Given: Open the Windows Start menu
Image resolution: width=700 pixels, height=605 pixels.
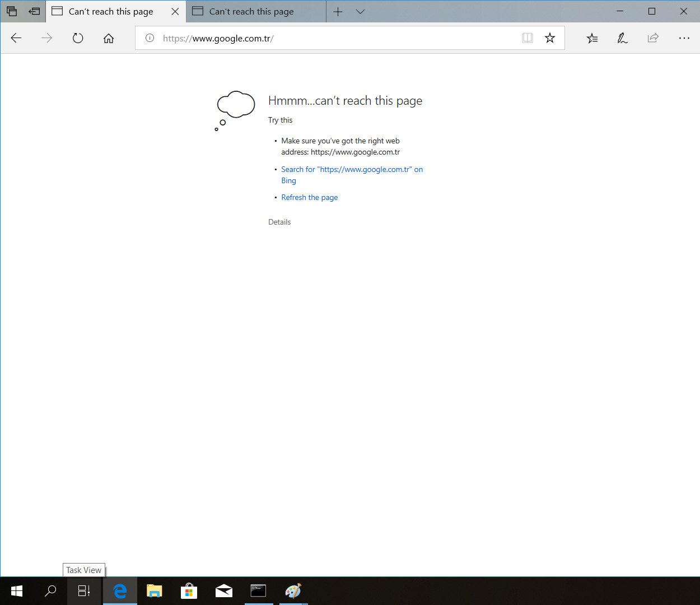Looking at the screenshot, I should click(x=17, y=591).
